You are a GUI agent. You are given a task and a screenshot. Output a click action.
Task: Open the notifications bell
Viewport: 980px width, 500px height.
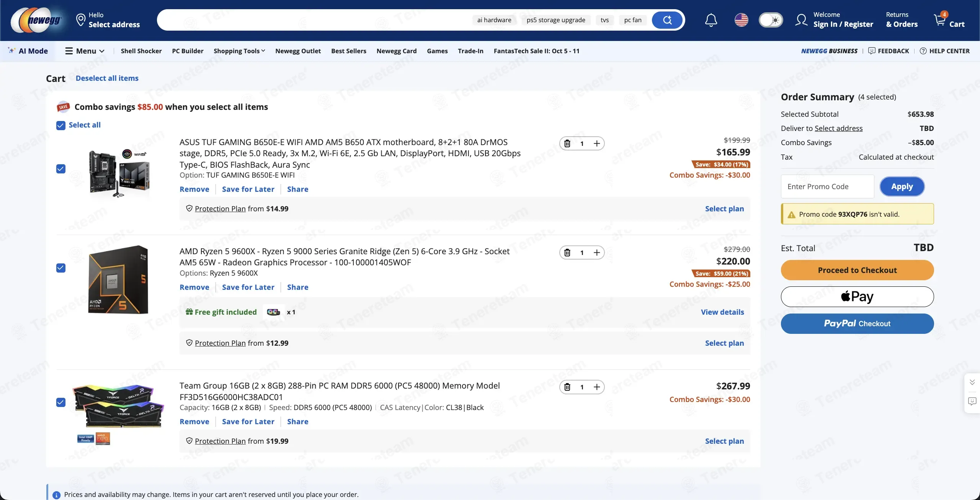coord(711,20)
